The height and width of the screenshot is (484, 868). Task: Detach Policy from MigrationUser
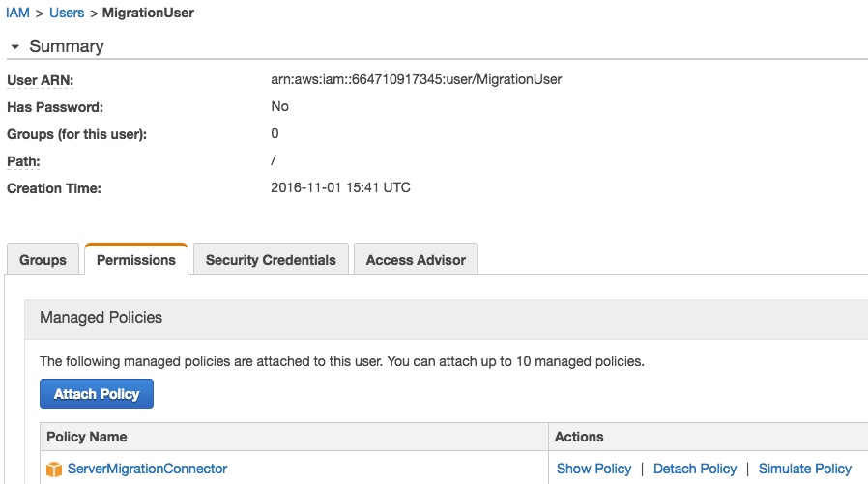click(695, 469)
